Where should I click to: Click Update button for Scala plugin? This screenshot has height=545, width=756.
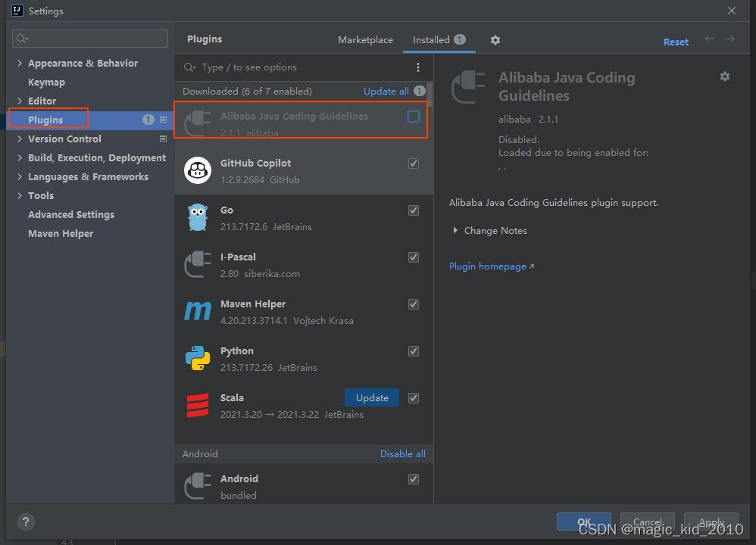[372, 397]
